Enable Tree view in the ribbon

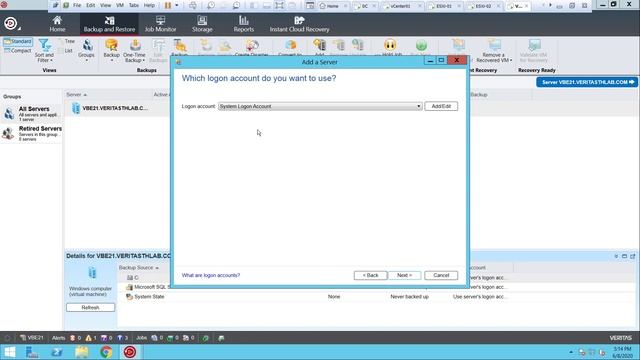coord(67,42)
